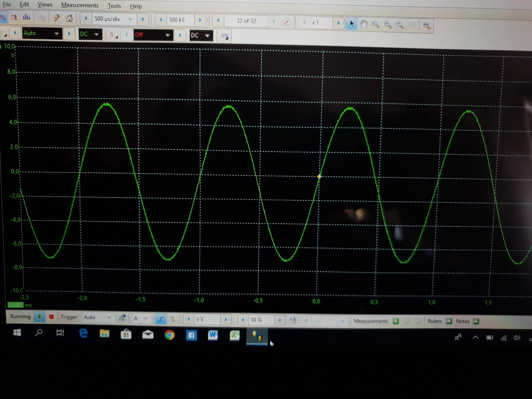Viewport: 532px width, 399px height.
Task: Open the File menu
Action: (7, 4)
